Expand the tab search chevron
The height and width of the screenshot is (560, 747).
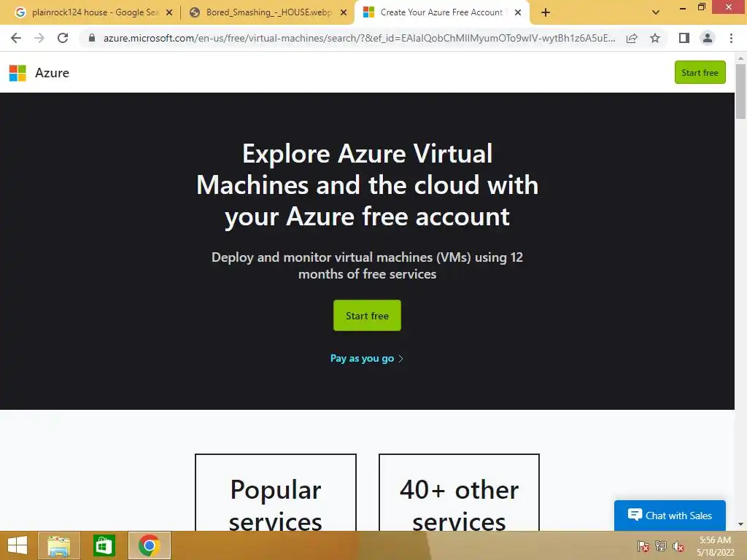tap(656, 12)
